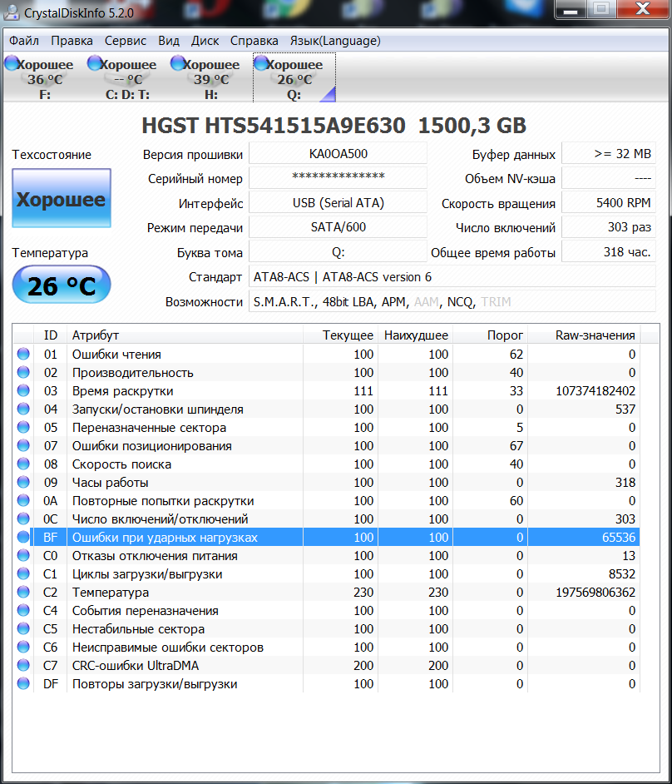This screenshot has width=672, height=784.
Task: Click status orb of Ошибки чтения row
Action: tap(23, 354)
